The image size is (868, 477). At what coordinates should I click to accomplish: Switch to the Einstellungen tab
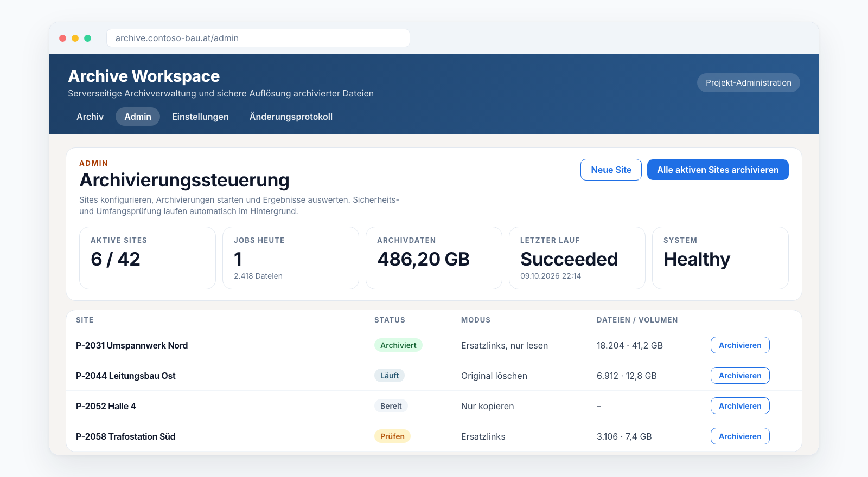click(200, 117)
